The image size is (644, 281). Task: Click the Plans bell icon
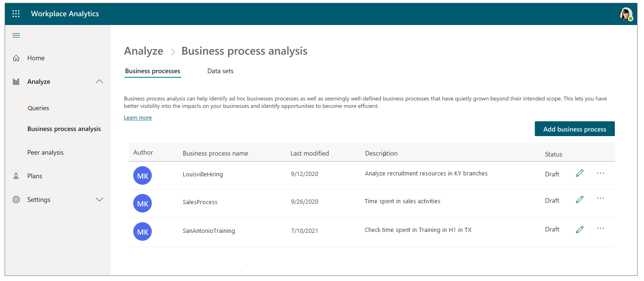click(x=16, y=176)
